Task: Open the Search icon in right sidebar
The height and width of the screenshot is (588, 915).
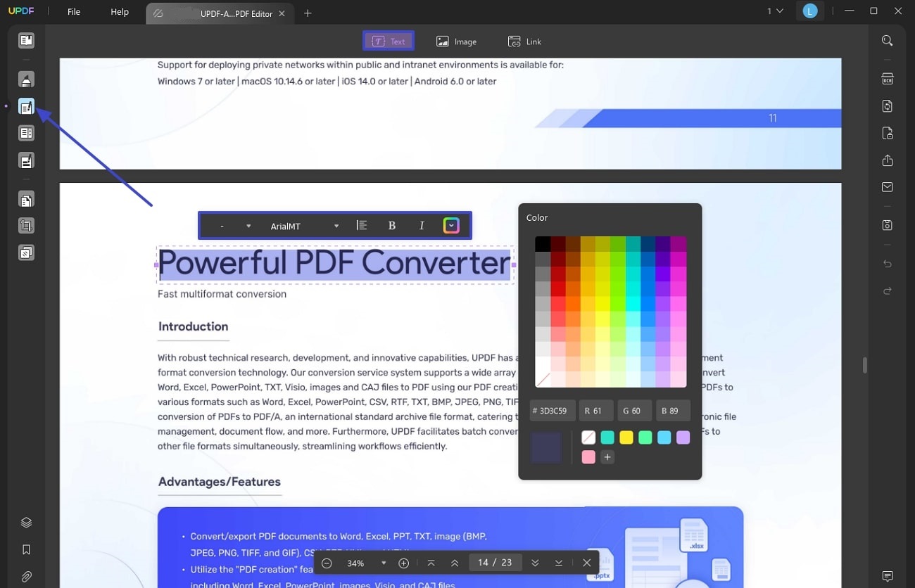Action: pyautogui.click(x=887, y=40)
